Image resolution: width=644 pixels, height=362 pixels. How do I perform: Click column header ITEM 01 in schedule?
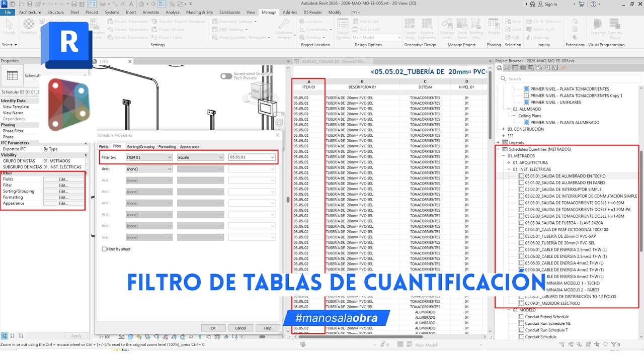pos(308,87)
